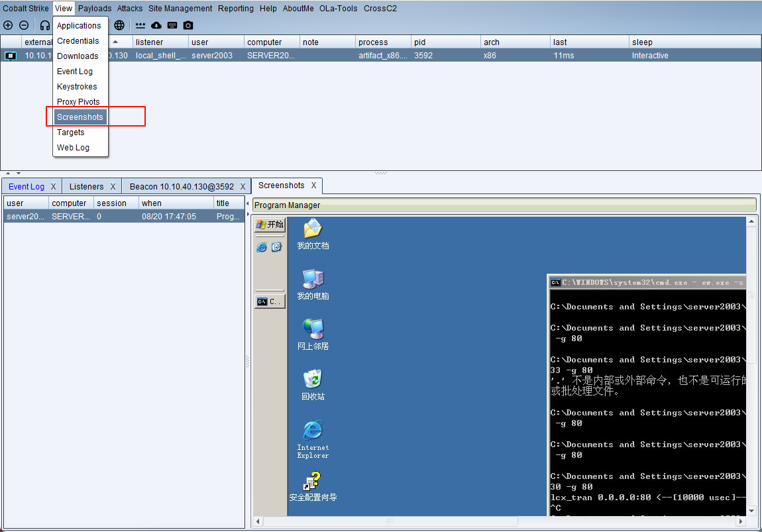Open the Attacks menu
The image size is (762, 532).
pos(130,8)
